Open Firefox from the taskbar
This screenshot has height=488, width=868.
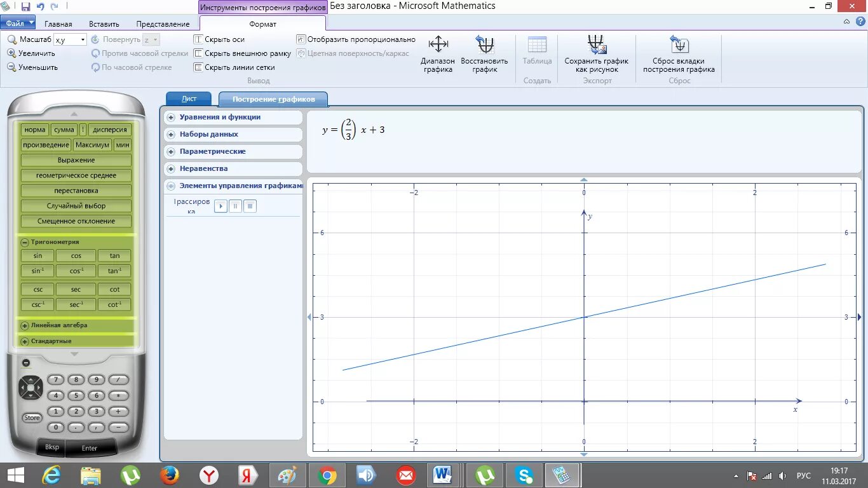pos(170,475)
